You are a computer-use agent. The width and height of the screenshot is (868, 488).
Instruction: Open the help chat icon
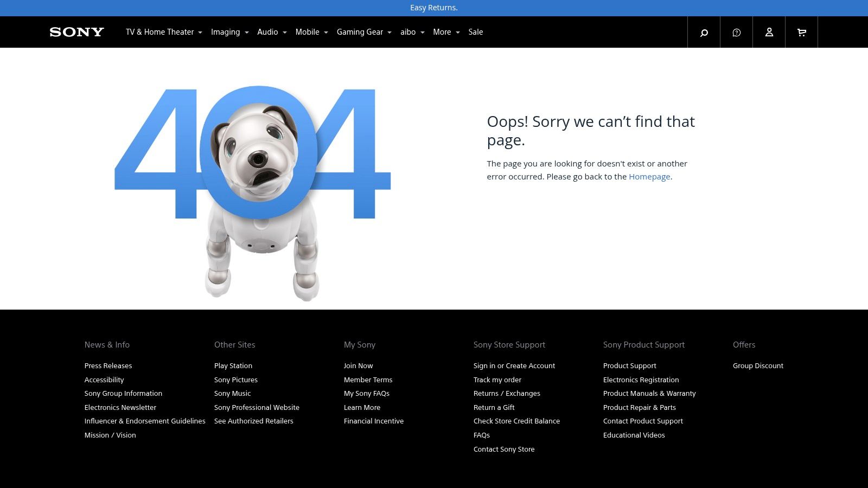(x=736, y=33)
